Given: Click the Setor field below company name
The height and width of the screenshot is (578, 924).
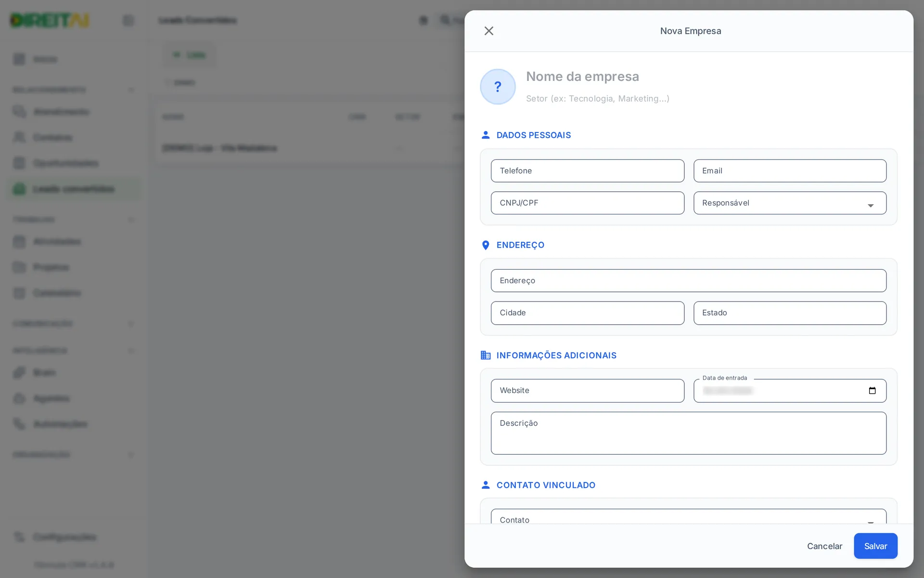Looking at the screenshot, I should click(711, 98).
